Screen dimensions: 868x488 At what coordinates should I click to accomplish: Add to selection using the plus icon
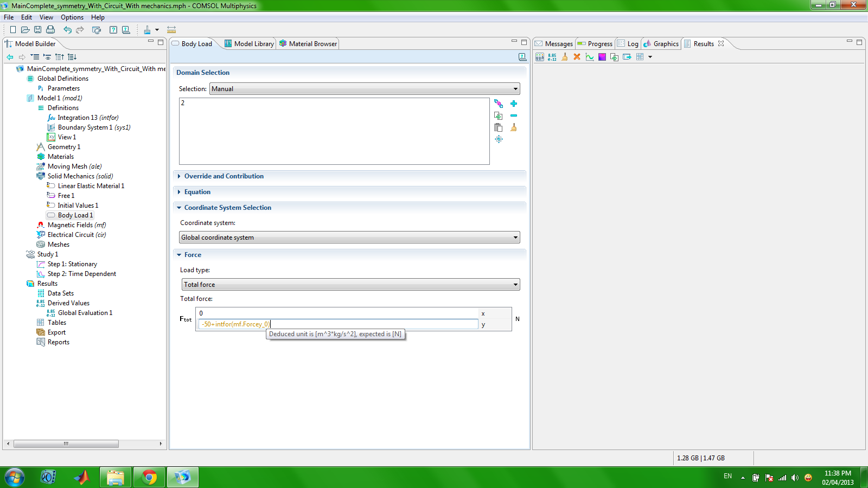514,104
